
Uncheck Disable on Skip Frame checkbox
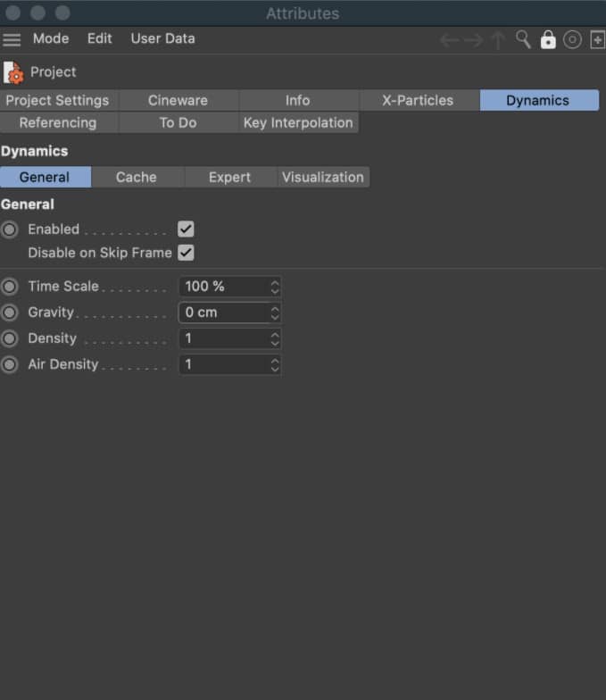tap(186, 253)
